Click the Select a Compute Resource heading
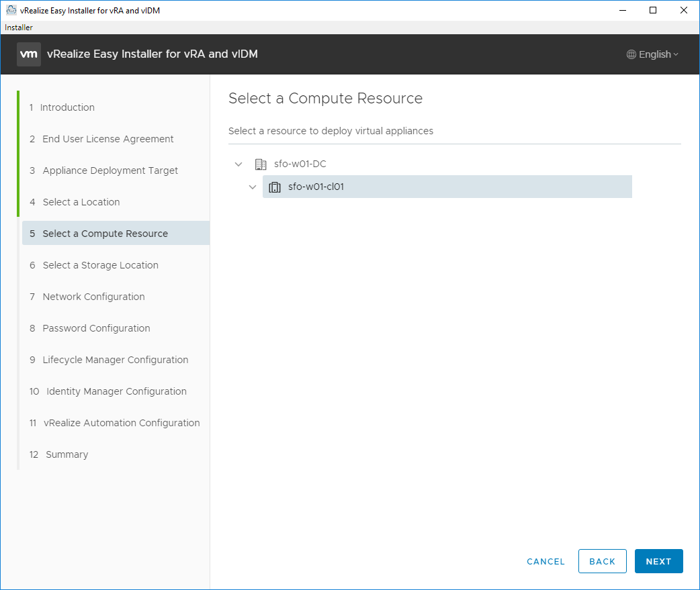The height and width of the screenshot is (590, 700). coord(325,98)
